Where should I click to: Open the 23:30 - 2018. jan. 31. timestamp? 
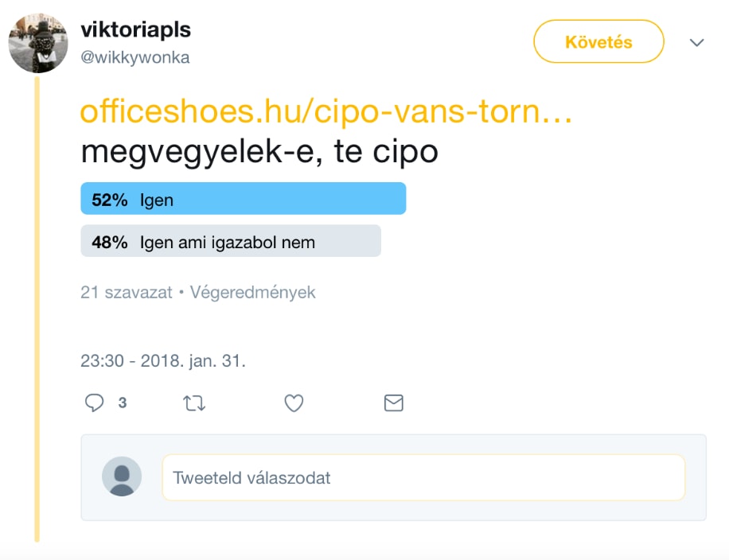pos(163,360)
